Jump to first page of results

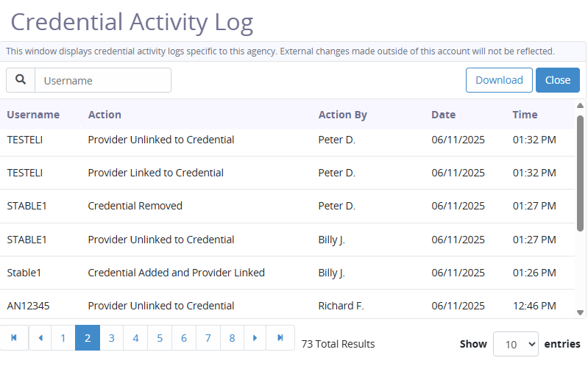tap(14, 338)
